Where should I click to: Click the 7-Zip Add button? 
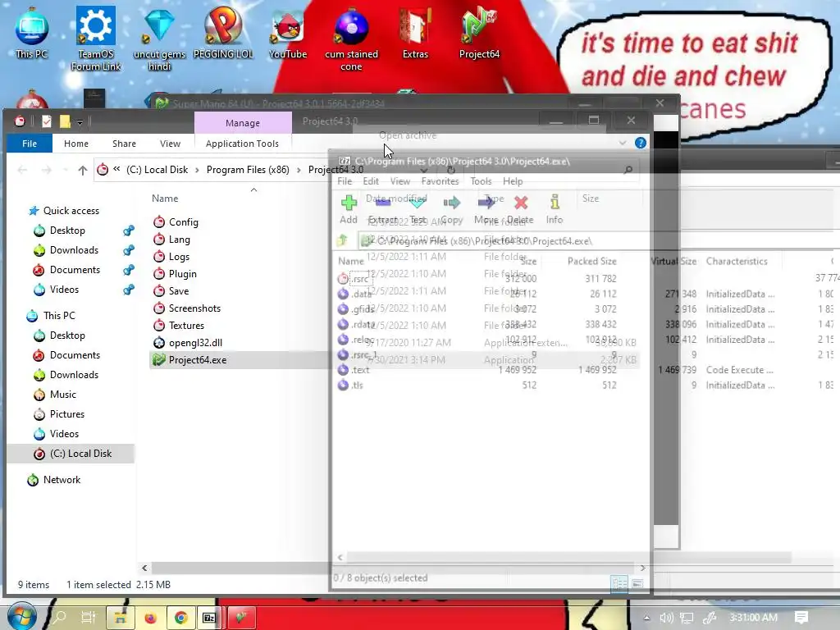(x=349, y=209)
